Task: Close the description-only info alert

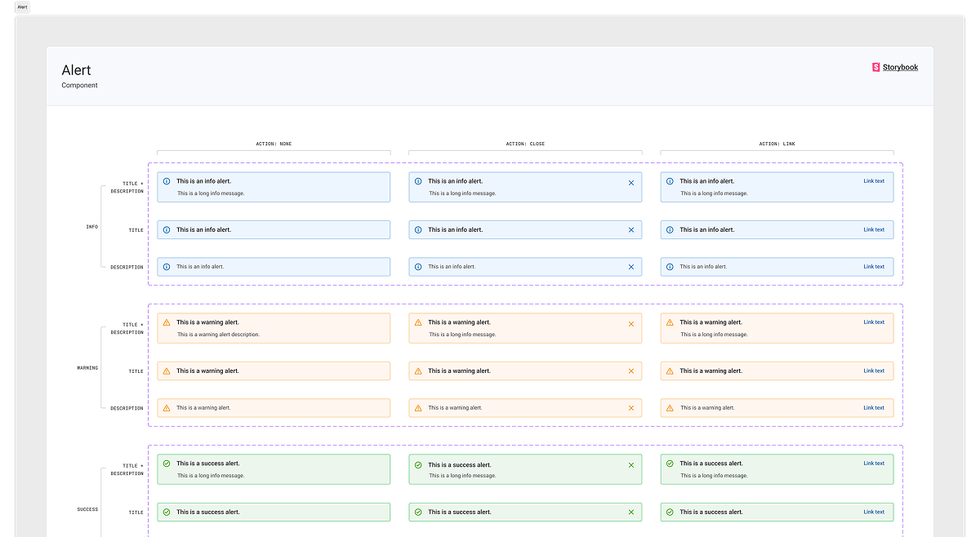Action: click(631, 267)
